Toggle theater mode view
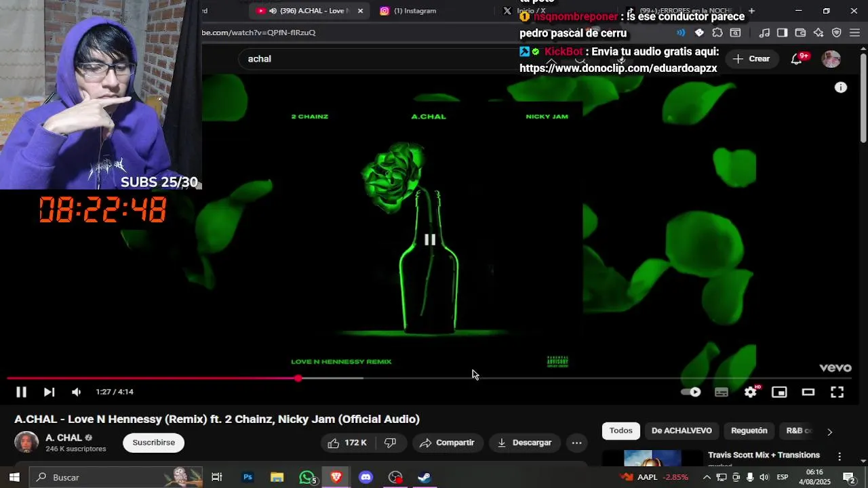The image size is (868, 488). click(808, 392)
